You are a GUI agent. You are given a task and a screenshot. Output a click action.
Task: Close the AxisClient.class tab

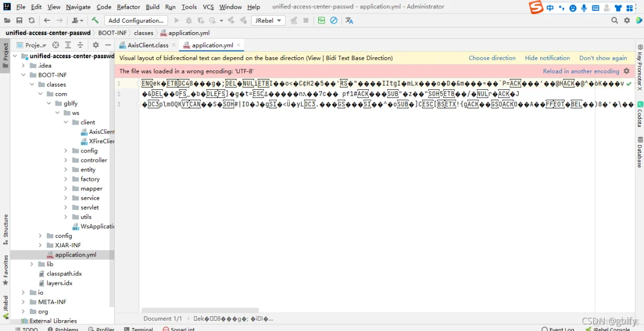pyautogui.click(x=174, y=45)
